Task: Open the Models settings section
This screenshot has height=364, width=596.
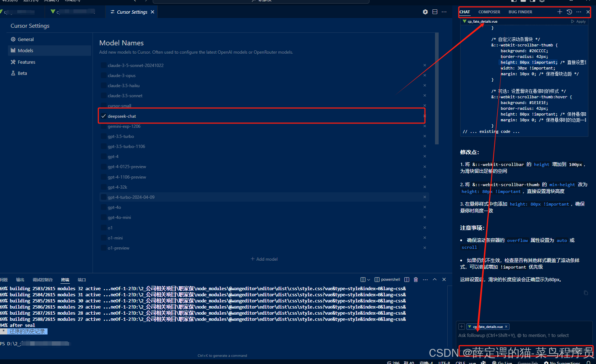Action: tap(49, 50)
